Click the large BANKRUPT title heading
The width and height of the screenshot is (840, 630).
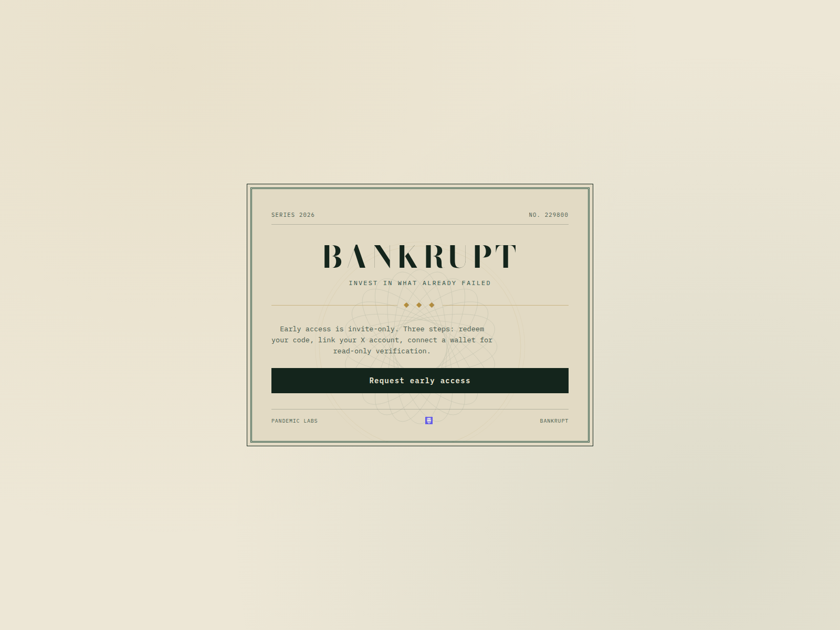point(420,256)
